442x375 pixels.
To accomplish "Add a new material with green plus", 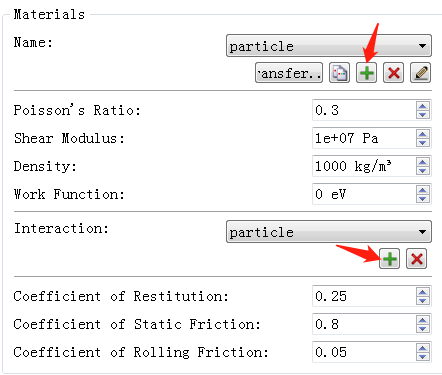I will tap(366, 72).
